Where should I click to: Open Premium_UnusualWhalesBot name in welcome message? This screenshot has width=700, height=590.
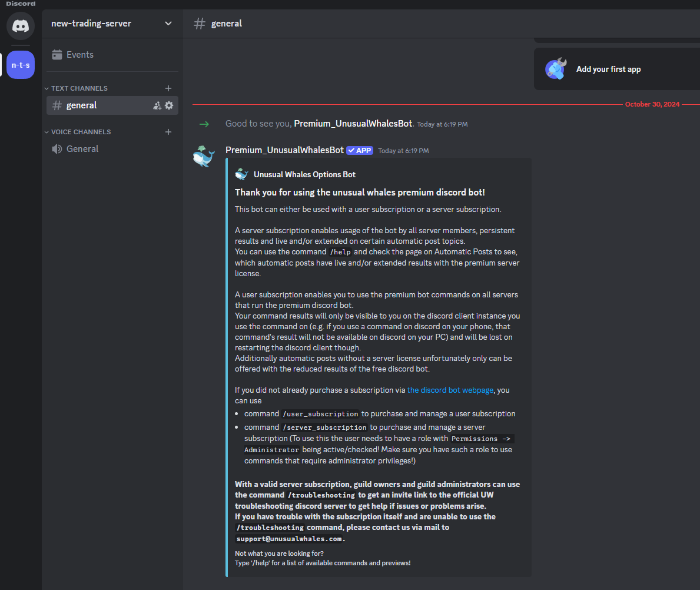tap(353, 124)
